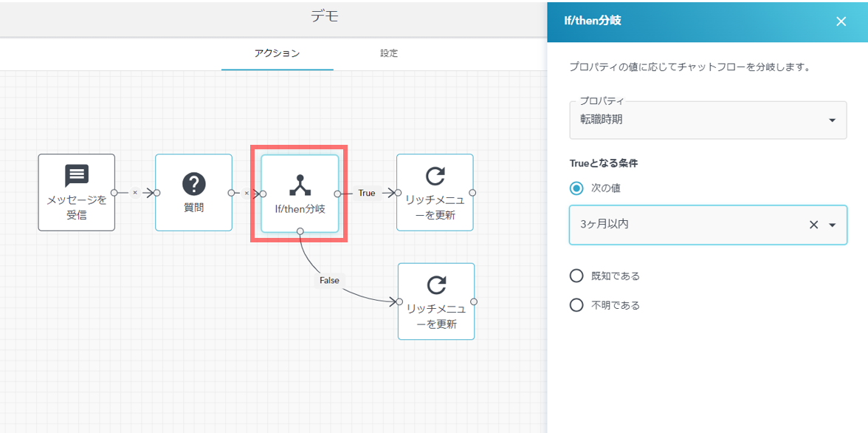Expand the 3ヶ月以内 value dropdown arrow
The image size is (868, 433).
(x=833, y=225)
